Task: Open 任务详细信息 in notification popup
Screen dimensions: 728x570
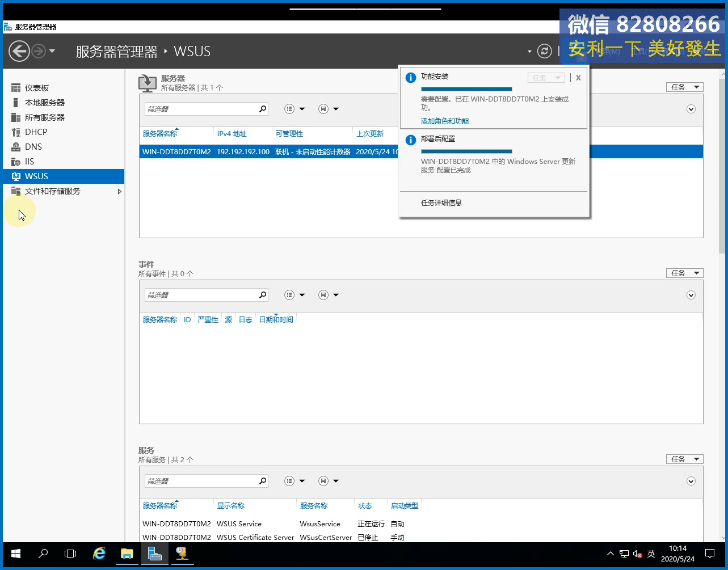Action: 441,202
